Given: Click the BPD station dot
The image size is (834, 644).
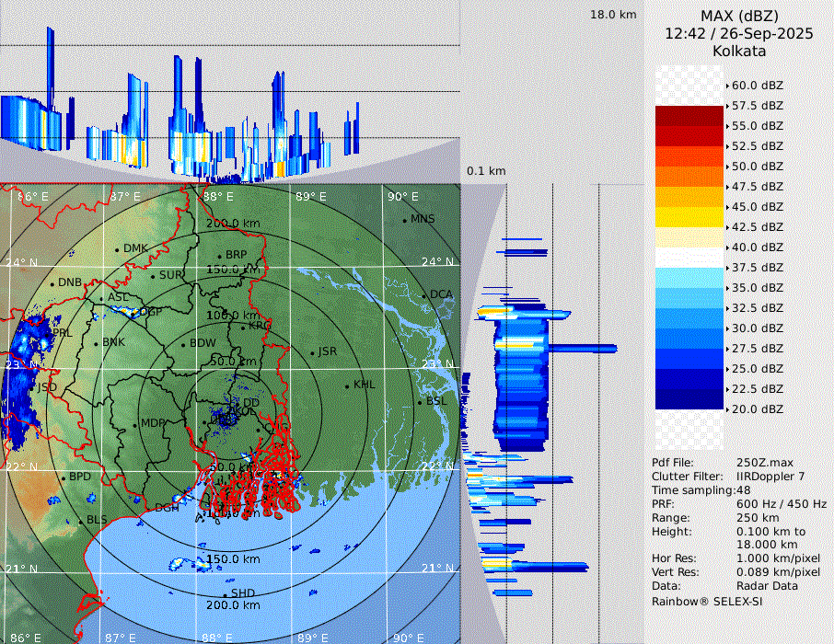Looking at the screenshot, I should pos(64,477).
